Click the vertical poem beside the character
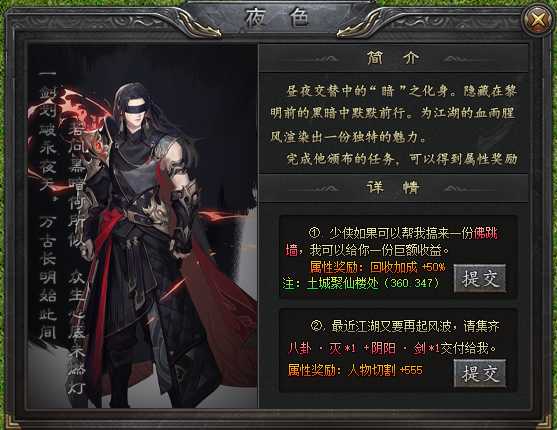Screen dimensions: 557x430 [63, 231]
